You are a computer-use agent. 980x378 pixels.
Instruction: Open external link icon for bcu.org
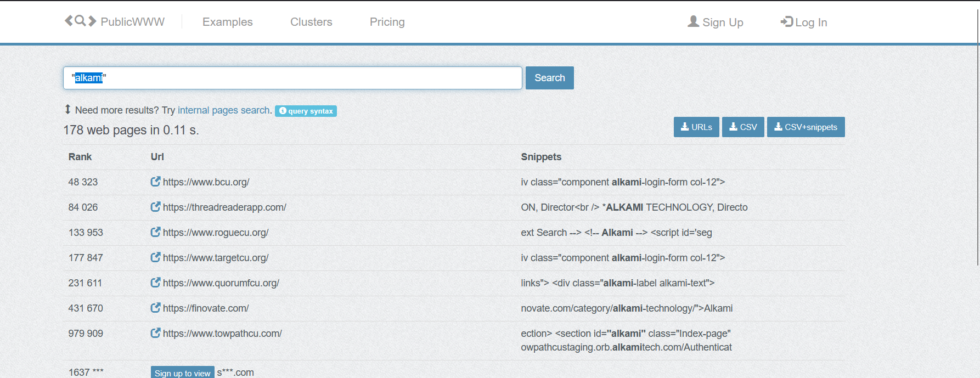click(x=155, y=182)
